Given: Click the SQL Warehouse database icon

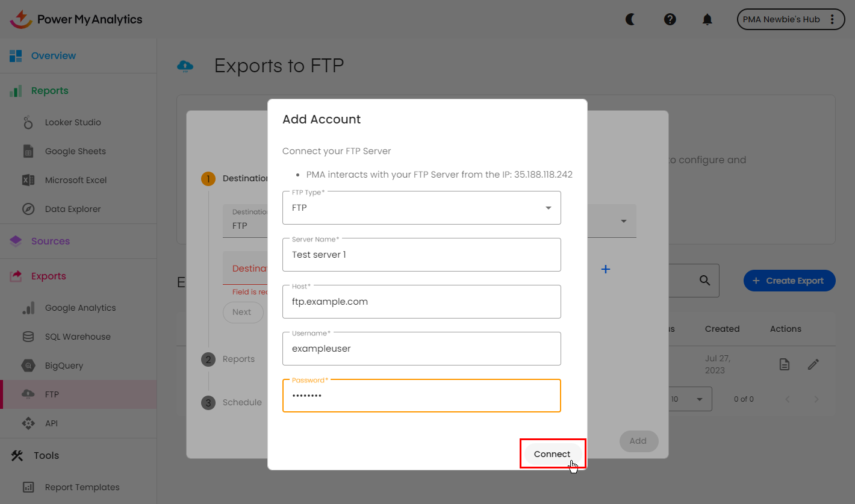Looking at the screenshot, I should click(x=28, y=337).
